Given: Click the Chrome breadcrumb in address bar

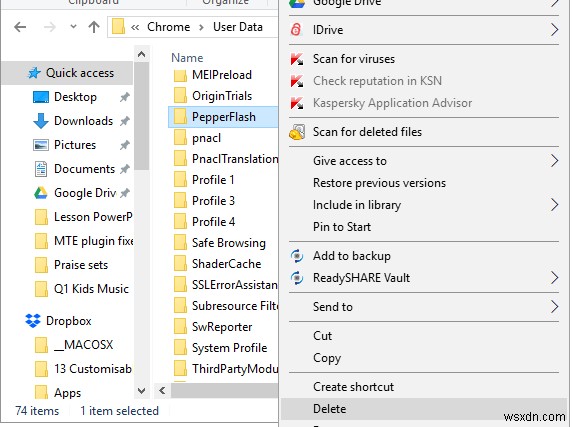Looking at the screenshot, I should pyautogui.click(x=169, y=27).
